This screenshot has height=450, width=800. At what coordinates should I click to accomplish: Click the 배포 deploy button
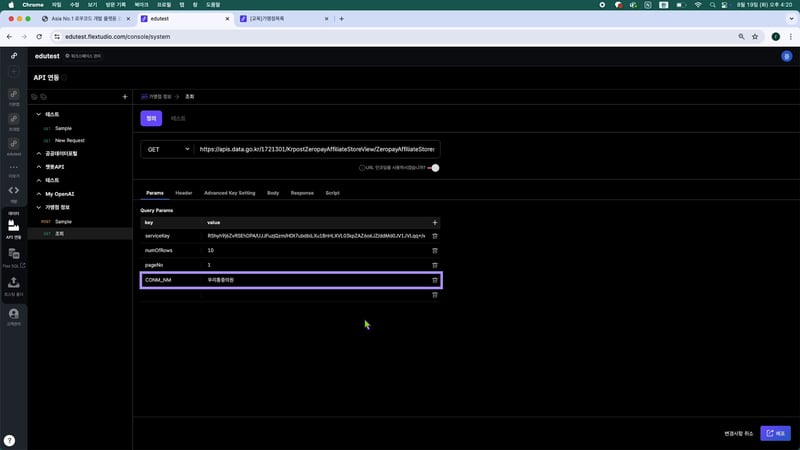click(775, 433)
